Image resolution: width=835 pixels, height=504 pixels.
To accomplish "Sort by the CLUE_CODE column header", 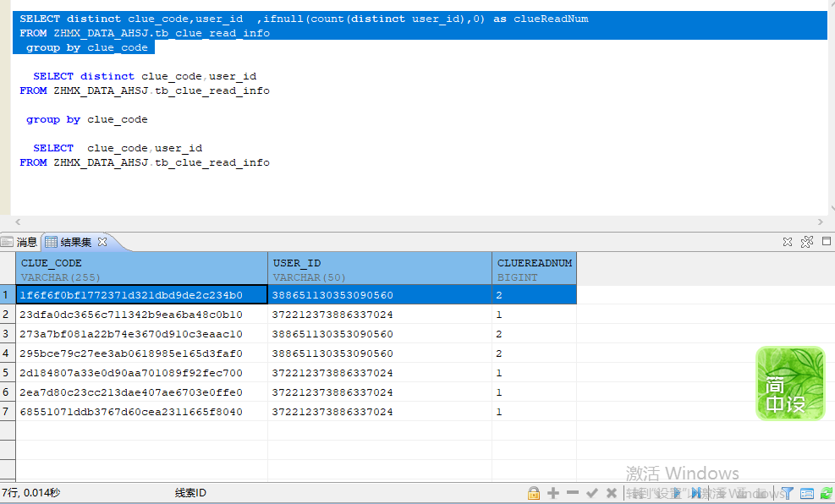I will point(141,269).
